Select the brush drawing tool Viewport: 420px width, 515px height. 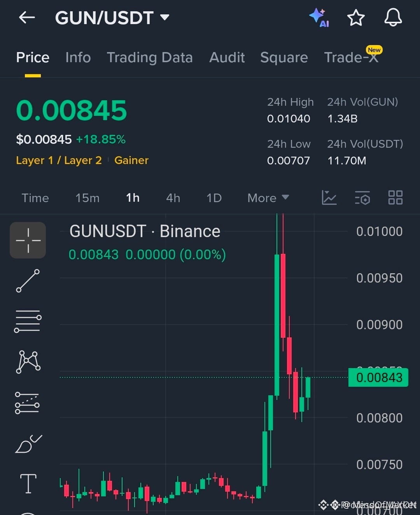tap(28, 444)
